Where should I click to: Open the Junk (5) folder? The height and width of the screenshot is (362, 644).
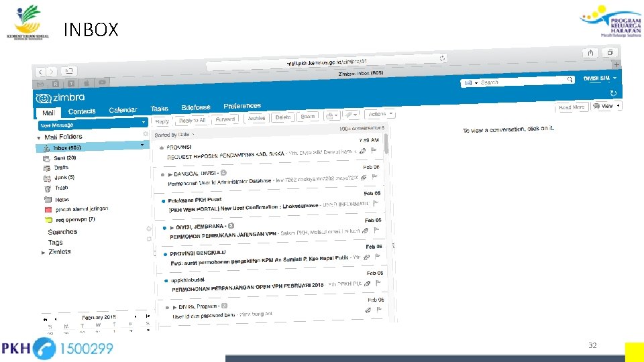tap(64, 177)
